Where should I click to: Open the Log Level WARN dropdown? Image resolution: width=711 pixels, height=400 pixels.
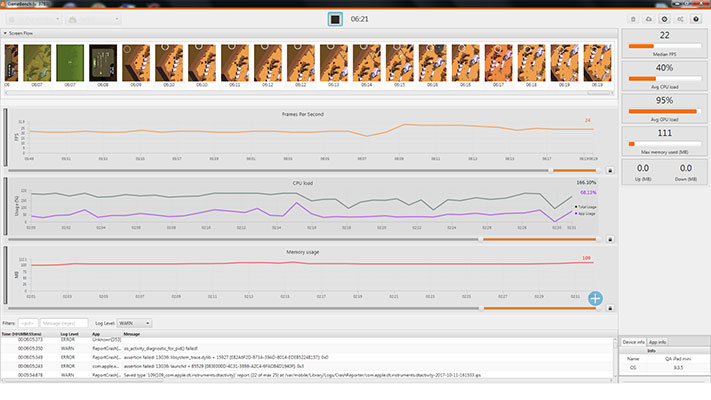pyautogui.click(x=134, y=323)
